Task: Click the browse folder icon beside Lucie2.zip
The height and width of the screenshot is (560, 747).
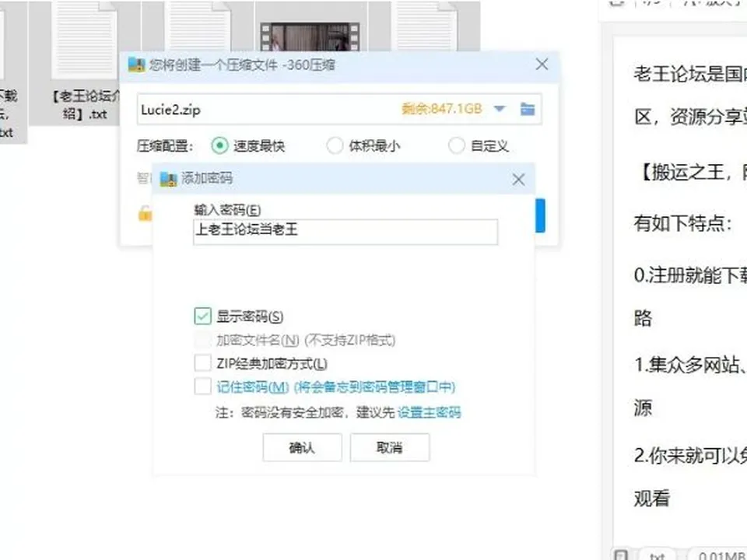Action: 528,109
